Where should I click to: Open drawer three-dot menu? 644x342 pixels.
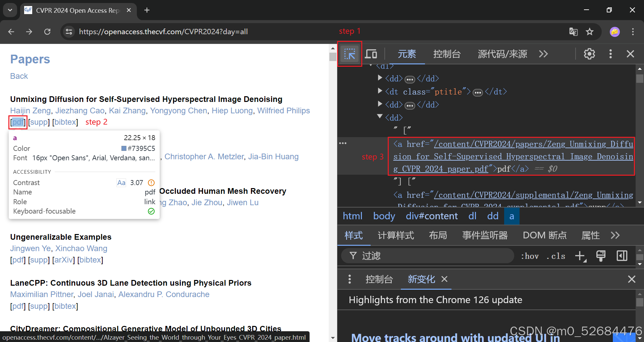[350, 279]
